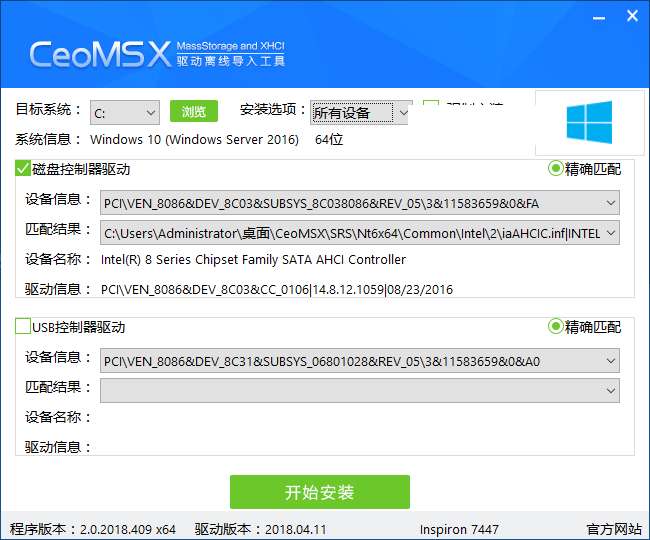Close the CeoMSX window
This screenshot has width=650, height=540.
click(632, 16)
